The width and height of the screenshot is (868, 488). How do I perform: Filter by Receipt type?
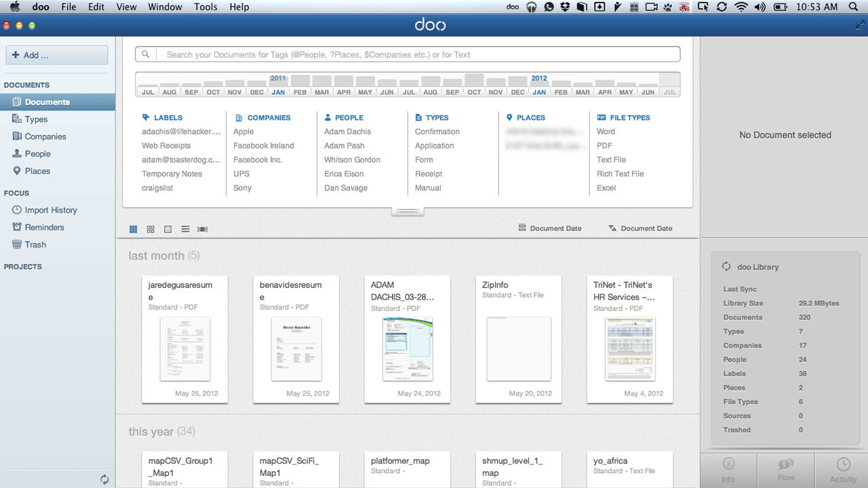[x=429, y=174]
